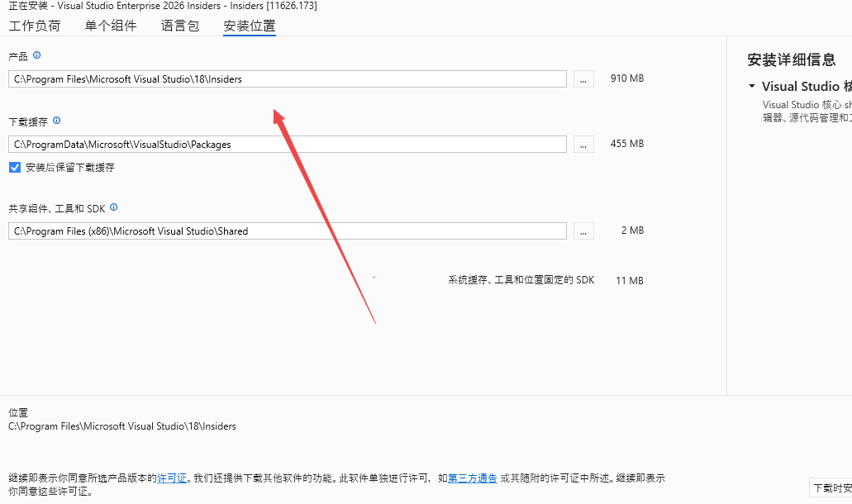Click info icon next to 共享组件、工具和 SDK
The height and width of the screenshot is (504, 852).
coord(114,207)
